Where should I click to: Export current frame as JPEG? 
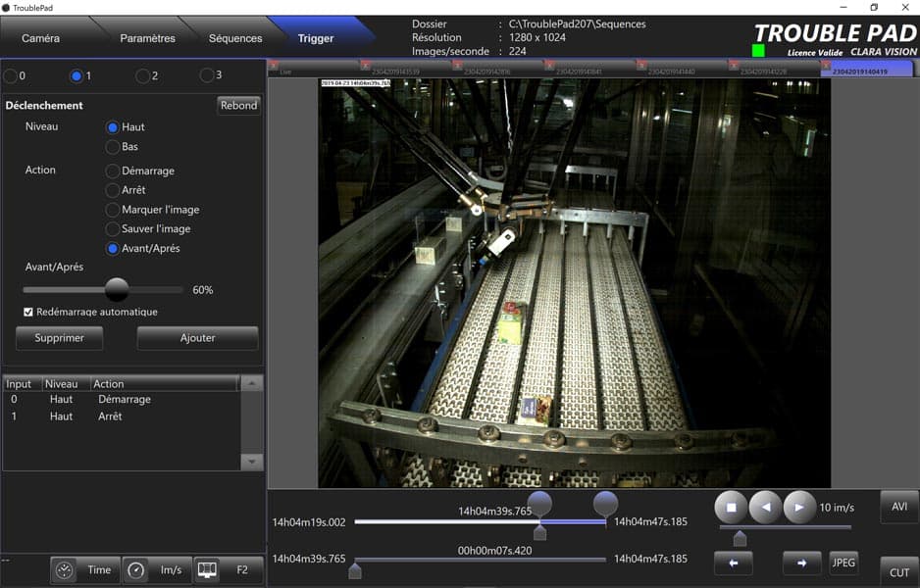pos(843,563)
